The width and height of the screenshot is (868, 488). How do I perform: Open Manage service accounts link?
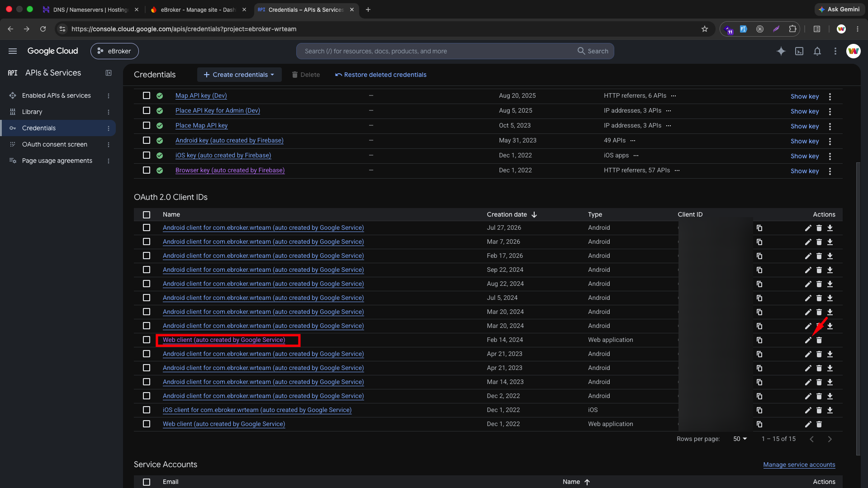click(799, 464)
